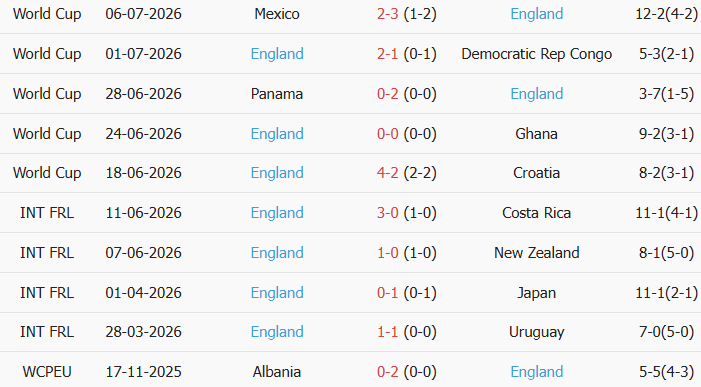
Task: Select the Uruguay team name
Action: [536, 332]
